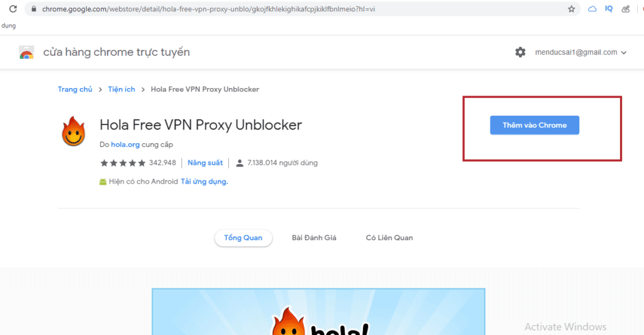Click the Hola flame extension icon
This screenshot has width=644, height=335.
pos(74,131)
